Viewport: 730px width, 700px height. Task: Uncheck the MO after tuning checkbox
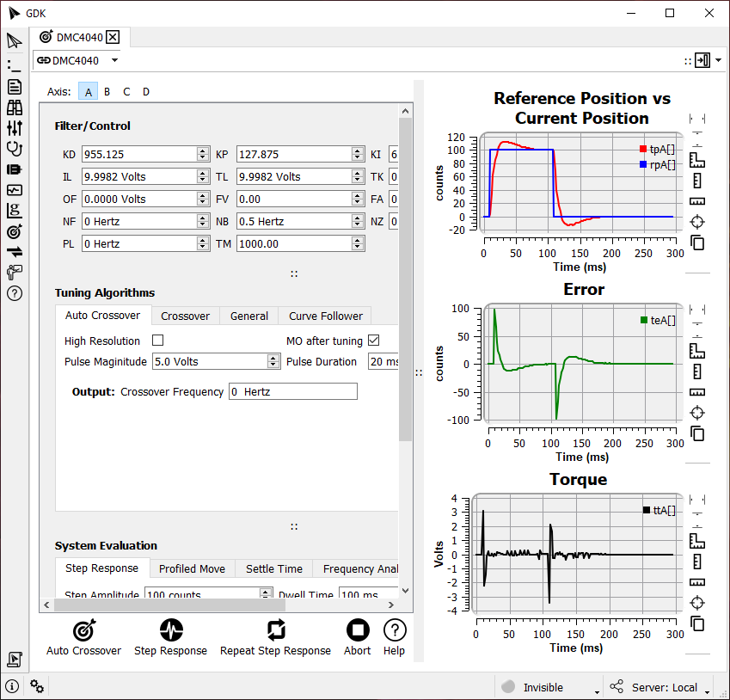(x=373, y=341)
